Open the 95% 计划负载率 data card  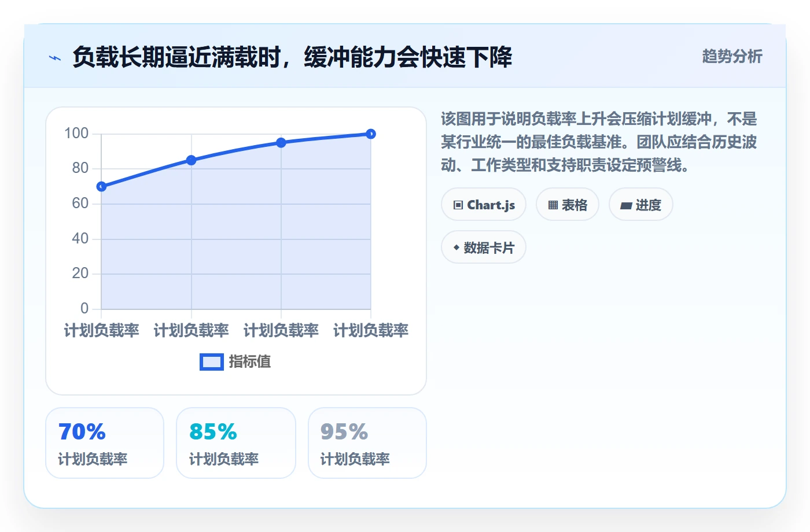coord(367,443)
